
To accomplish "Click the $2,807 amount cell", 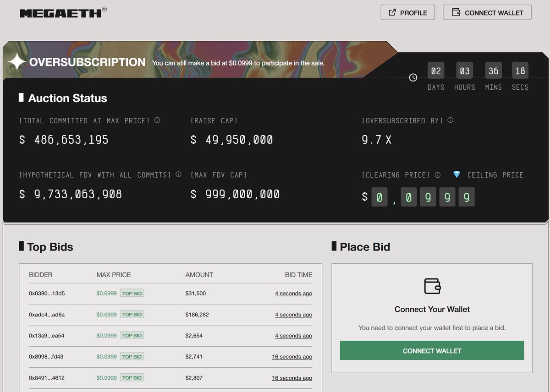I will pos(194,378).
